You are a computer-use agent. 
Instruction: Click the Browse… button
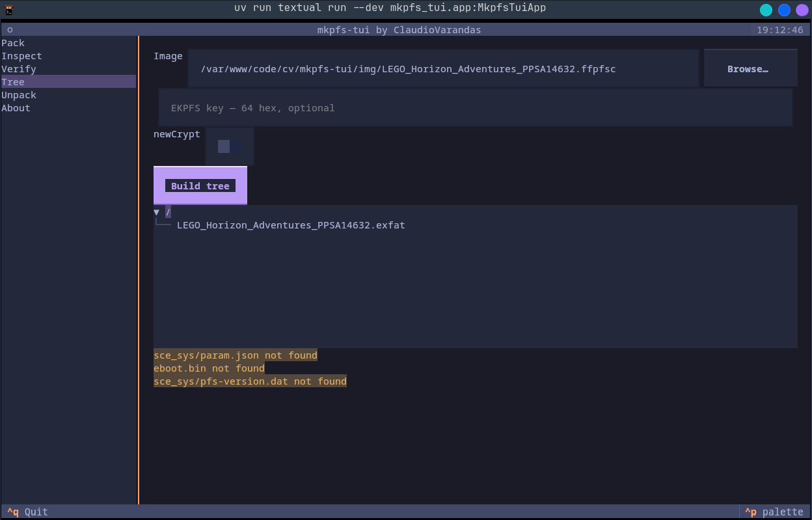750,68
